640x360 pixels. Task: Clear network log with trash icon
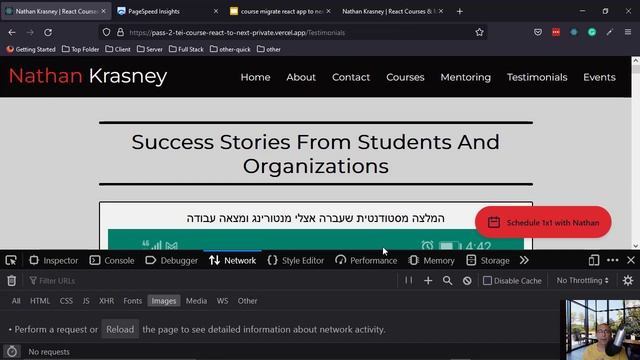click(11, 281)
